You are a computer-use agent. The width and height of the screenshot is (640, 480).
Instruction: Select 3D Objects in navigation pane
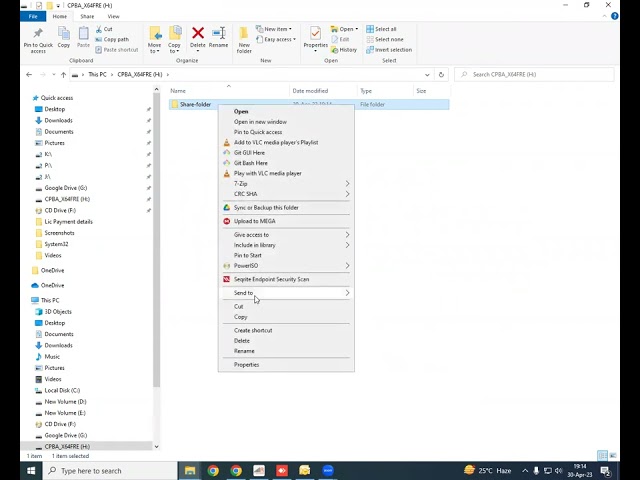[58, 311]
